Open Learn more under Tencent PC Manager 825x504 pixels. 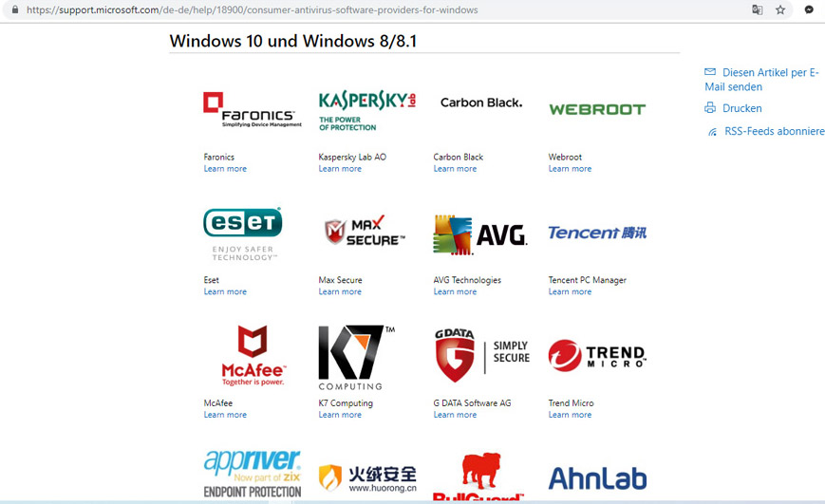click(x=570, y=292)
